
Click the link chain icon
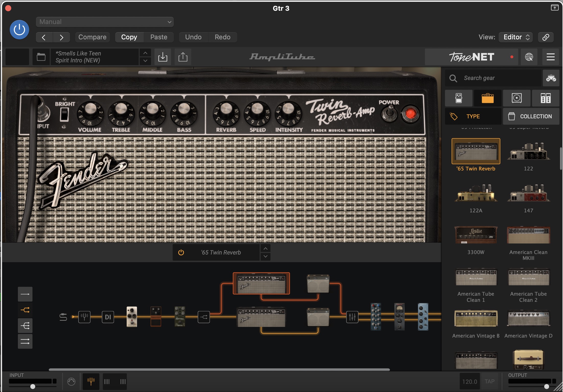[546, 37]
